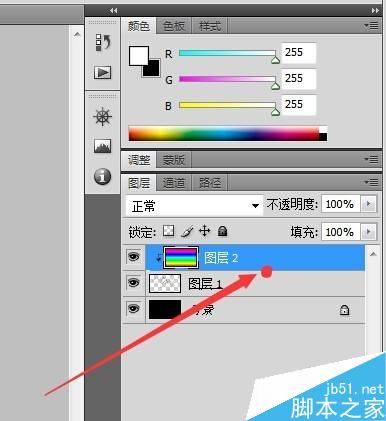Click the G channel slider
Viewport: 386px width, 421px height.
(228, 79)
